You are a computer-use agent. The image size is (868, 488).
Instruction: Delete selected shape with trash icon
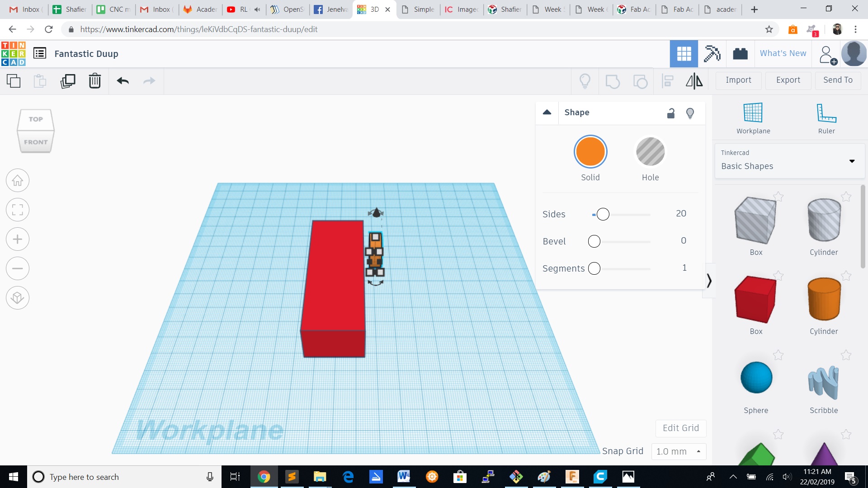coord(95,81)
